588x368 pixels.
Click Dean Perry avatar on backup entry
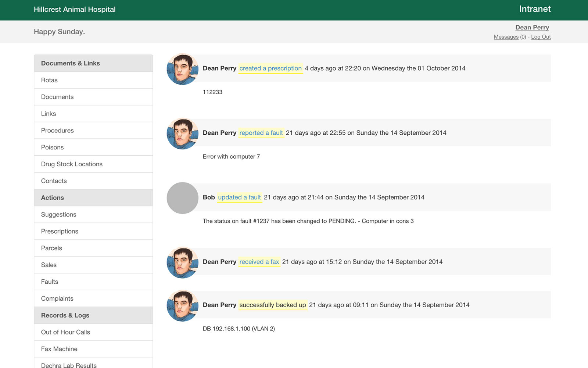(x=183, y=306)
